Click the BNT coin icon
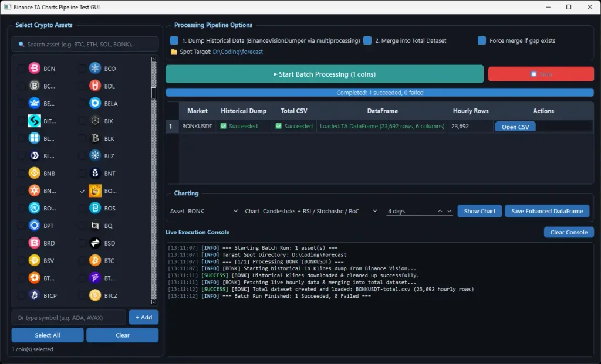Viewport: 601px width, 364px height. pos(95,173)
